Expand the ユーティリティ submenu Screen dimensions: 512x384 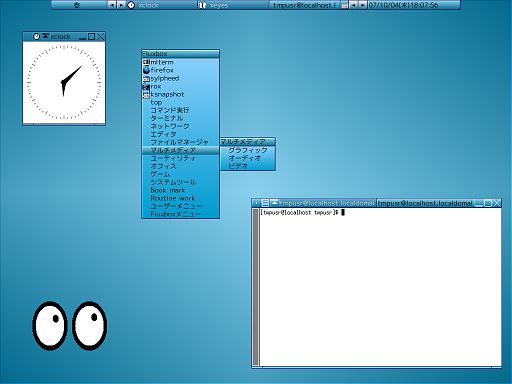[180, 158]
